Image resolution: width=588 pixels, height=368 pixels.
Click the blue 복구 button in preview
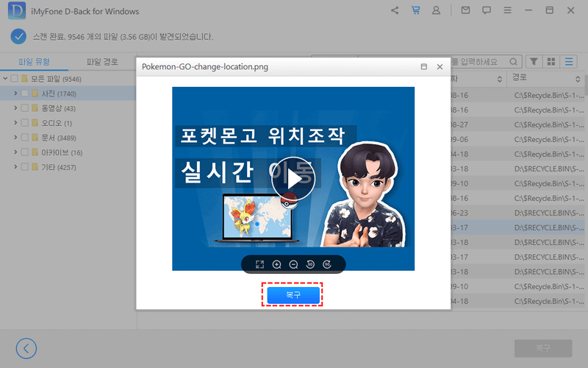point(293,295)
